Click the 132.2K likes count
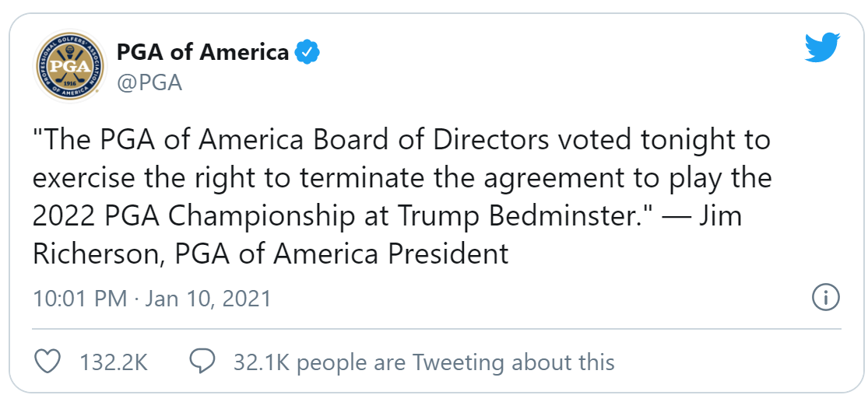 click(x=114, y=363)
